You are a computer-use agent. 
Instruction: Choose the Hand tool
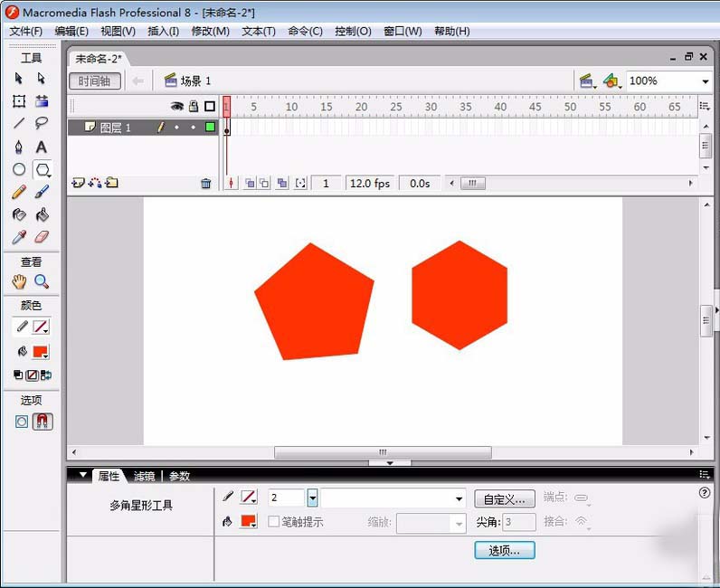(19, 281)
